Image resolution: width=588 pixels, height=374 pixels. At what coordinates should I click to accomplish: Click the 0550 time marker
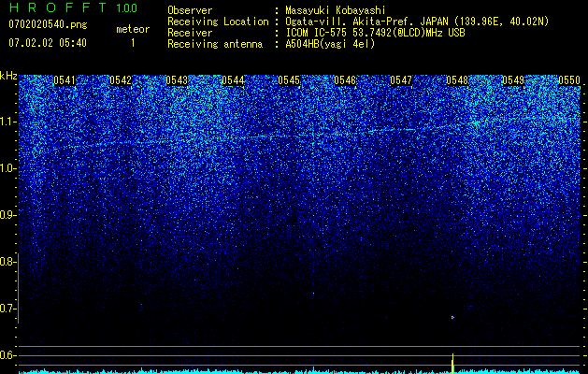point(569,80)
